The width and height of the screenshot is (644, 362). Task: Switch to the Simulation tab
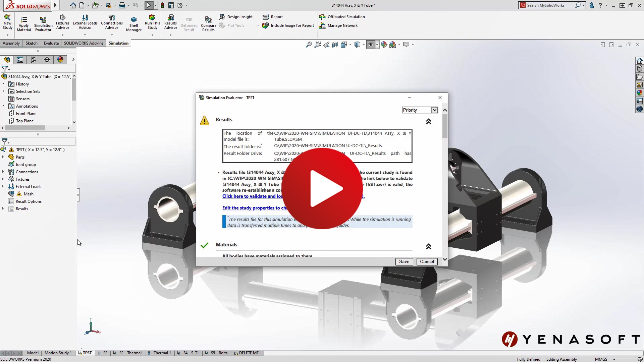coord(118,43)
